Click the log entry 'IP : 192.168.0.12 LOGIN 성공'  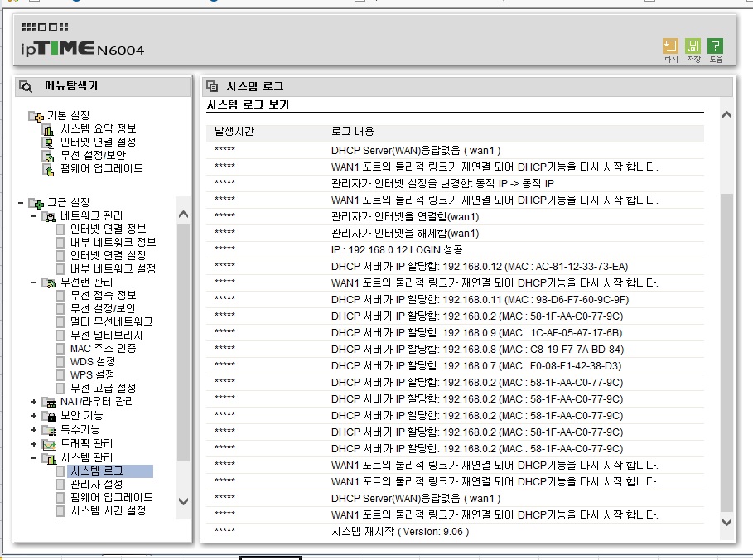click(x=397, y=250)
